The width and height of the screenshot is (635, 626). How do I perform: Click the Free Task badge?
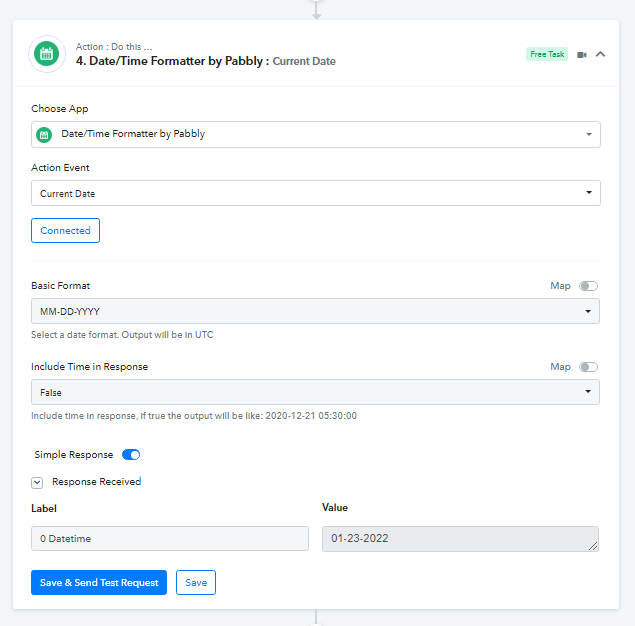coord(547,54)
